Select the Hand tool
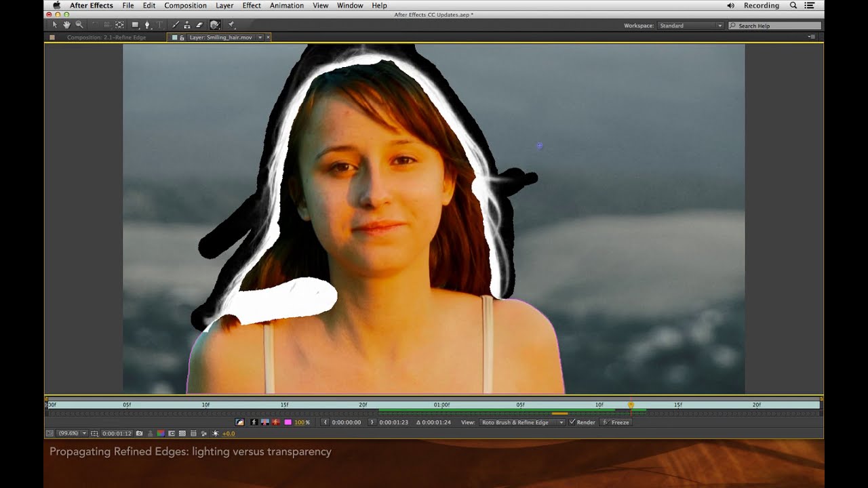Screen dimensions: 868x488 coord(67,24)
